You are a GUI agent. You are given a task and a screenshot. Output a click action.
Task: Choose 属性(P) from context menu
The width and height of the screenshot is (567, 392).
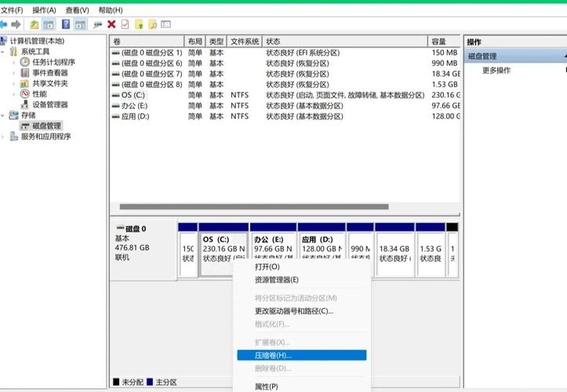(302, 387)
